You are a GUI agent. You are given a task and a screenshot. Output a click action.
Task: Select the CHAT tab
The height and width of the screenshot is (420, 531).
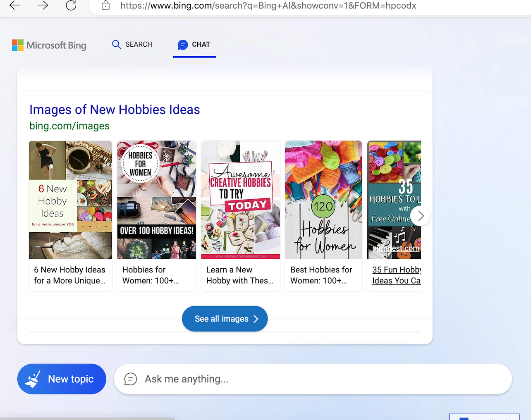(194, 45)
